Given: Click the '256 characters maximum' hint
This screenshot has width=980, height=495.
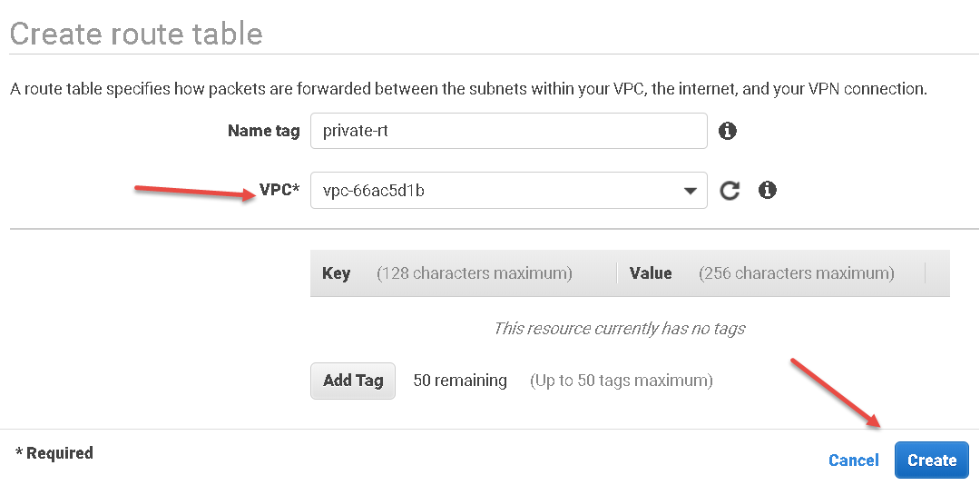Looking at the screenshot, I should [796, 273].
